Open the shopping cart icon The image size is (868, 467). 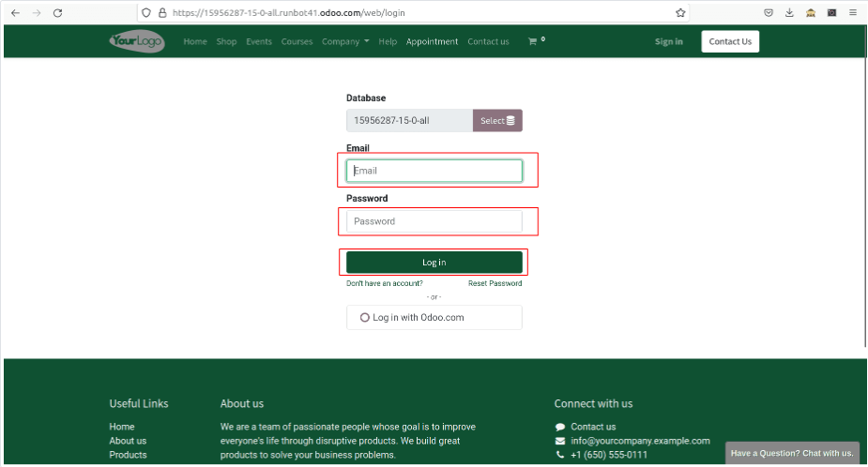(533, 41)
